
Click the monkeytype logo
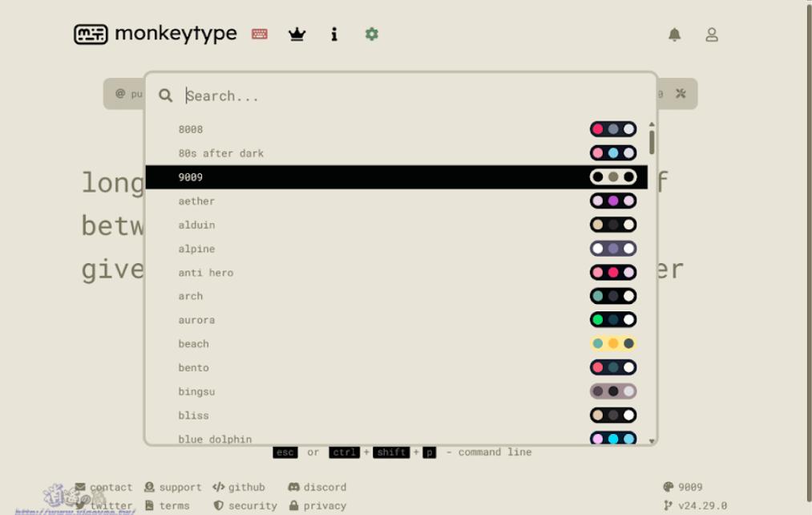pyautogui.click(x=156, y=34)
